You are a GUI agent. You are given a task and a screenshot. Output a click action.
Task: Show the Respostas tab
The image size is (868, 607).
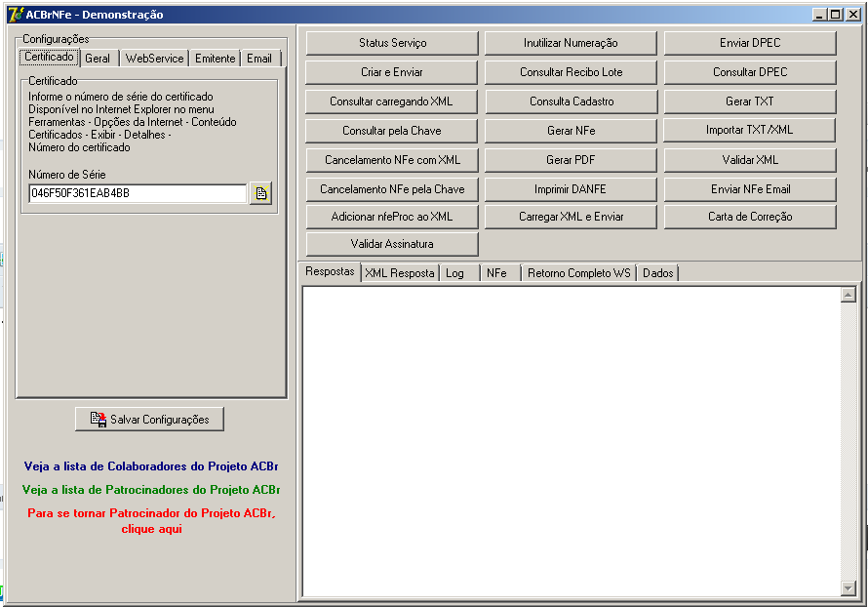[330, 271]
